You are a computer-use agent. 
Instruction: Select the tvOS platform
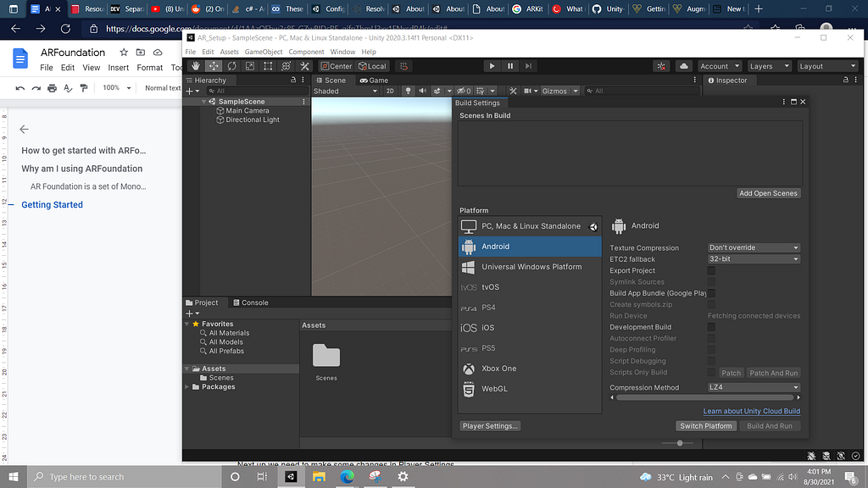tap(530, 287)
